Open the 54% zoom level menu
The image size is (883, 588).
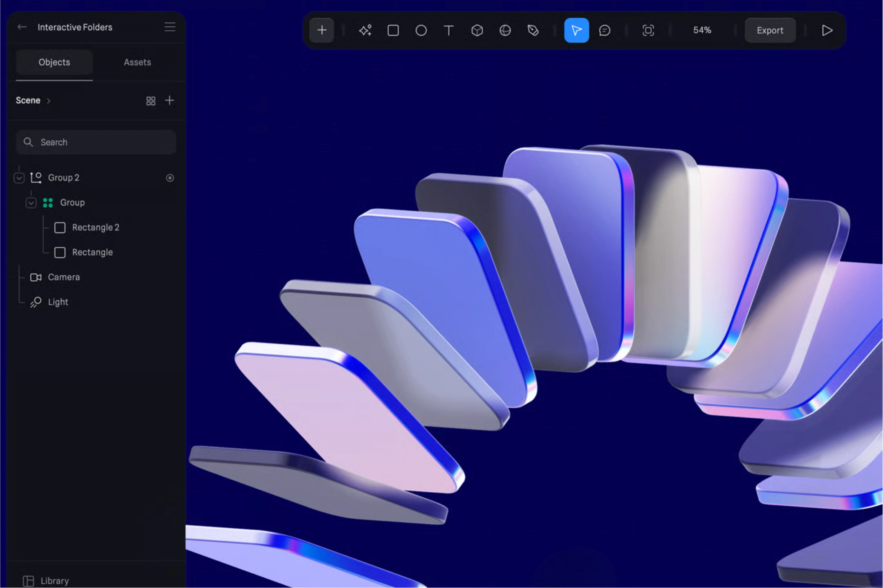pos(702,30)
